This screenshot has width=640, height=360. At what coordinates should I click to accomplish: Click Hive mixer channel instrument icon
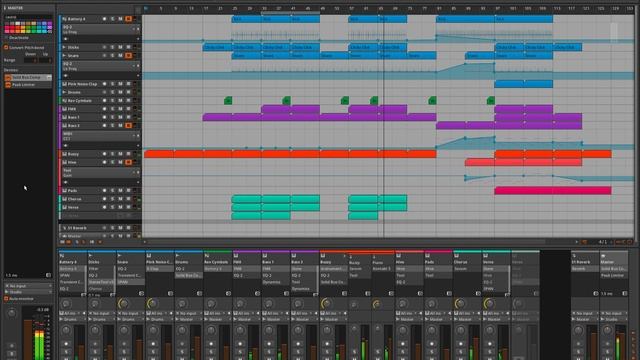coord(398,256)
